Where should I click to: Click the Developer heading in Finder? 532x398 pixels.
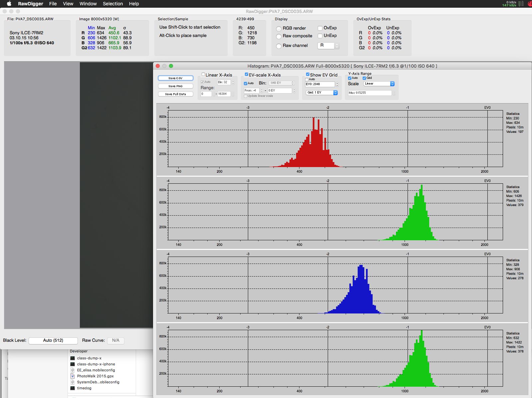[79, 351]
